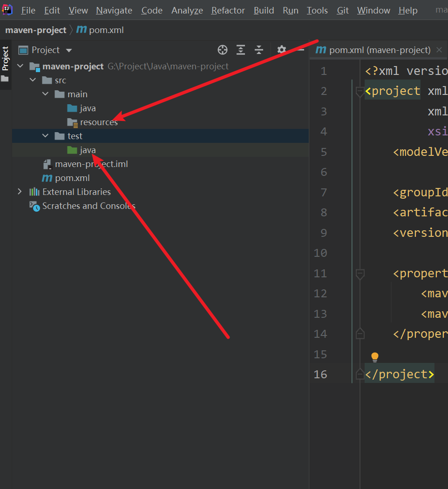Screen dimensions: 448x489
Task: Select the resources folder
Action: 99,122
